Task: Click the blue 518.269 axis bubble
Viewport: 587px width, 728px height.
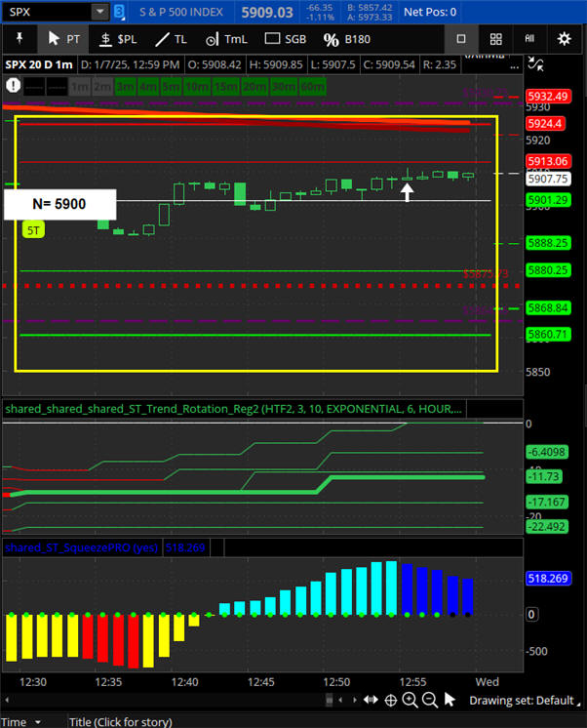Action: pyautogui.click(x=548, y=579)
